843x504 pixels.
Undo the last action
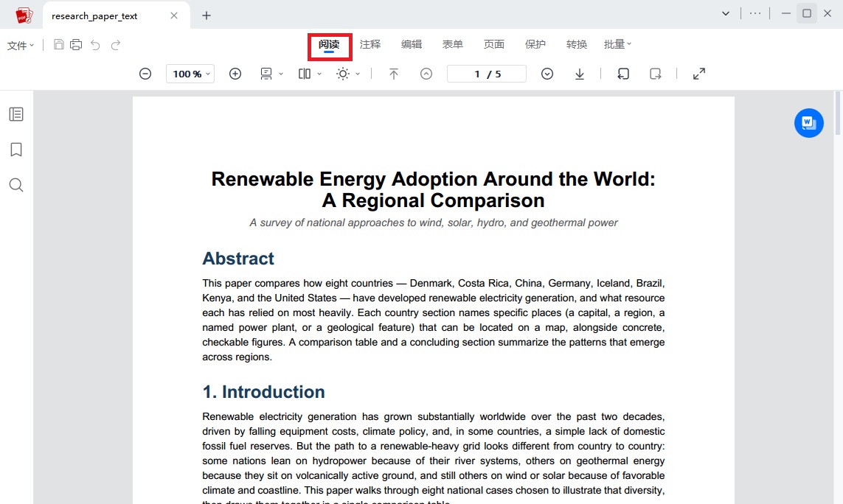pos(95,45)
